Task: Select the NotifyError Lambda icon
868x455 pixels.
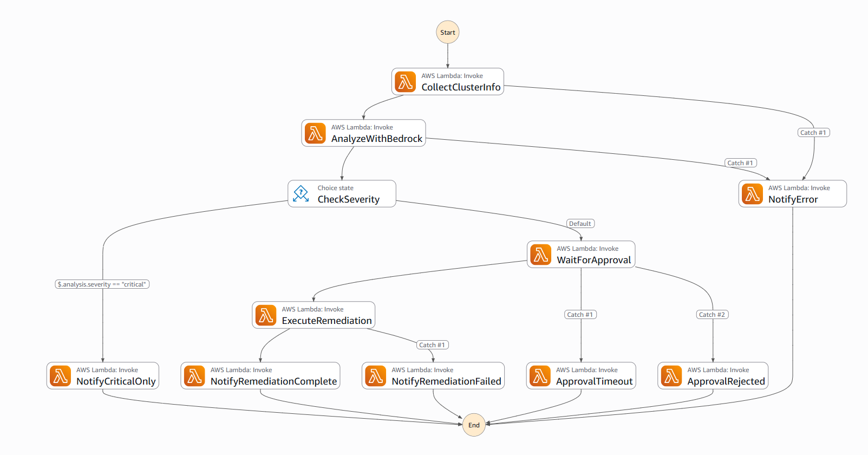Action: (752, 194)
